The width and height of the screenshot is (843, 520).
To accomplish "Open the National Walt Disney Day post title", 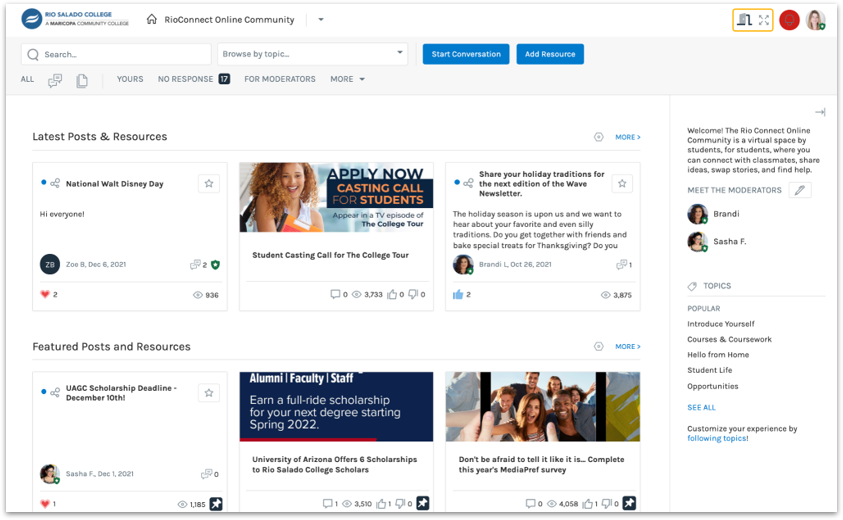I will click(115, 184).
